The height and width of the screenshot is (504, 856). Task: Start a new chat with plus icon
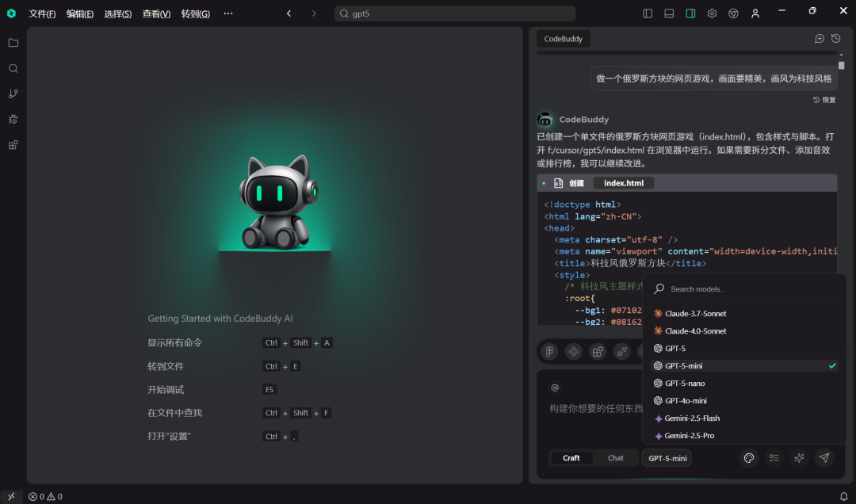pos(819,38)
